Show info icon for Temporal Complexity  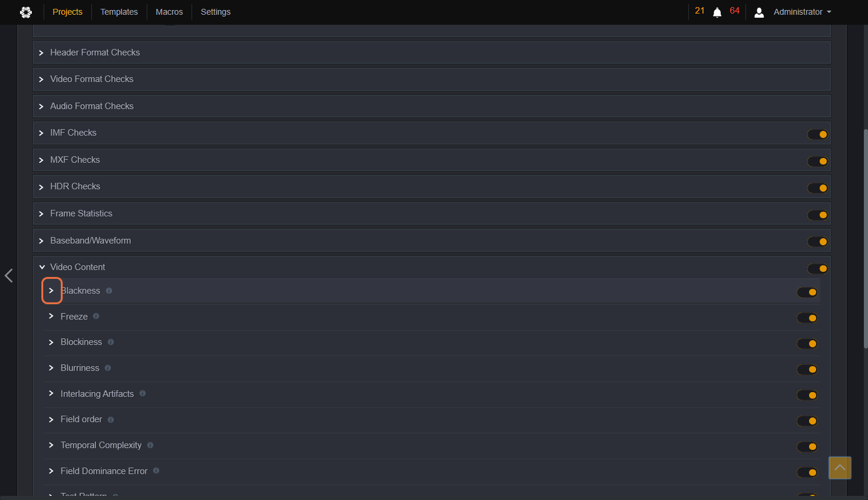[x=150, y=445]
